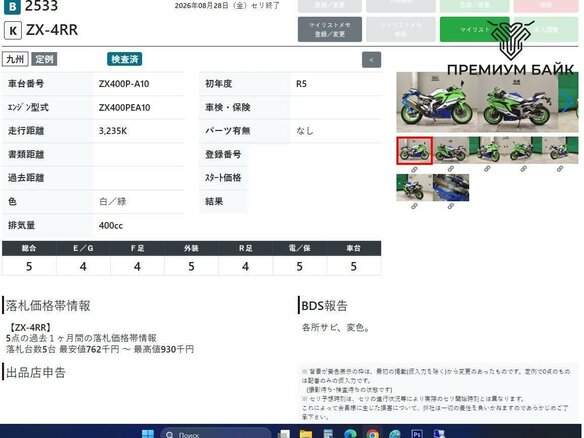Click first-year value R5
Viewport: 584px width, 438px height.
point(301,84)
